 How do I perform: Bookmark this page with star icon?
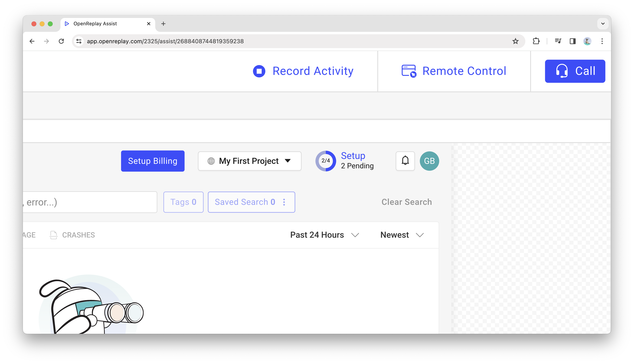515,41
